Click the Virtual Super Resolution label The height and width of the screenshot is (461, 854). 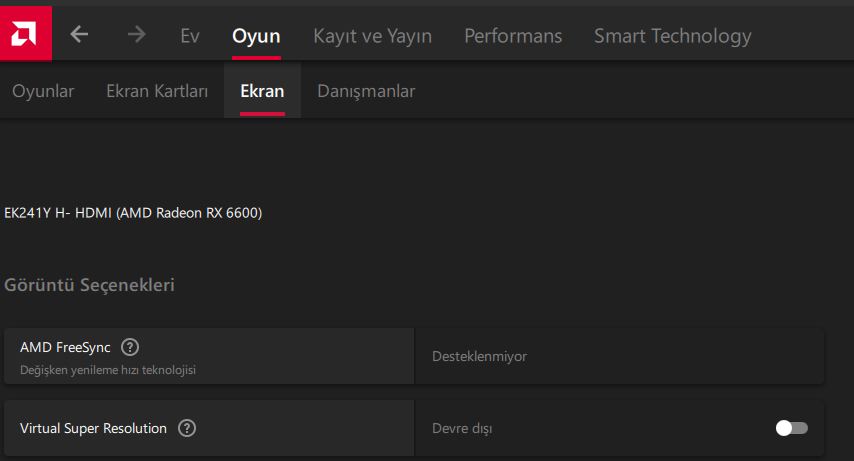click(93, 428)
